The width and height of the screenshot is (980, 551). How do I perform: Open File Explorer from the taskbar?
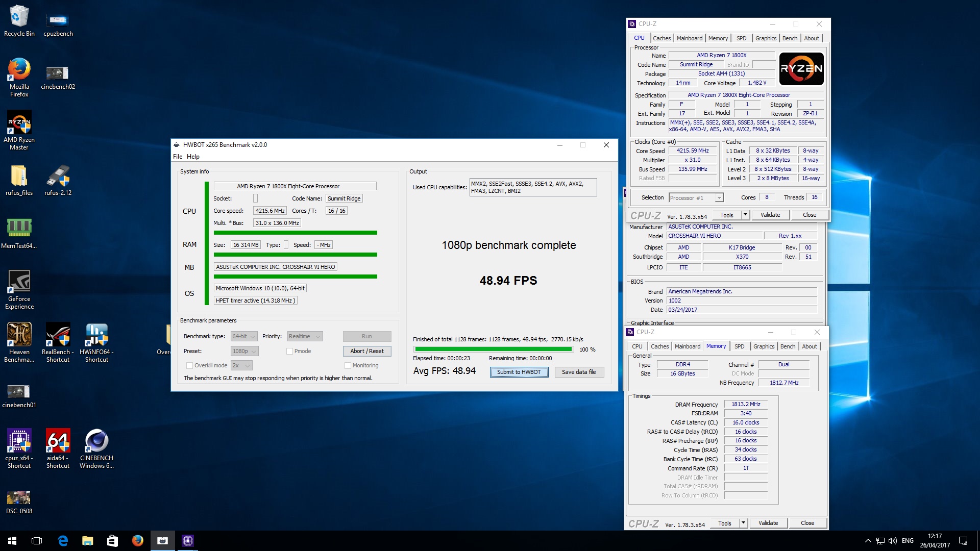coord(88,541)
